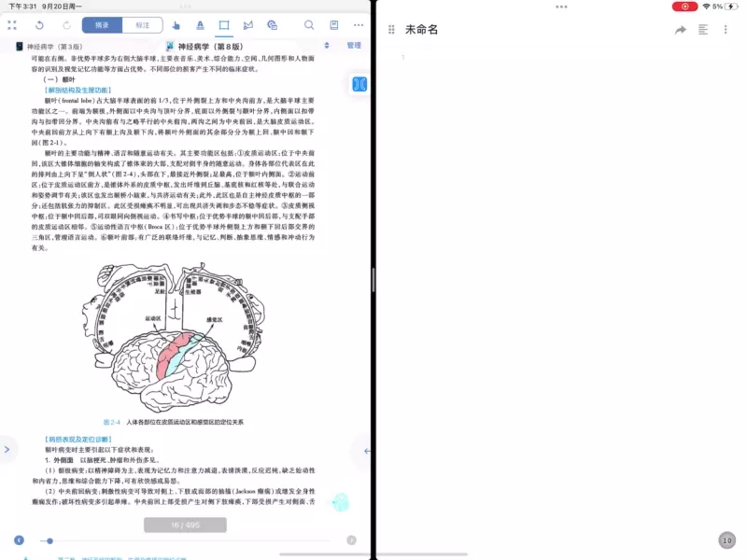747x560 pixels.
Task: Select the lasso excerpt tool
Action: click(x=248, y=25)
